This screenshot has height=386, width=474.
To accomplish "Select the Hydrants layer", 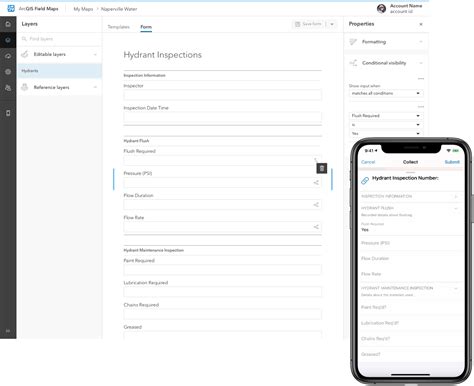I will click(x=59, y=71).
